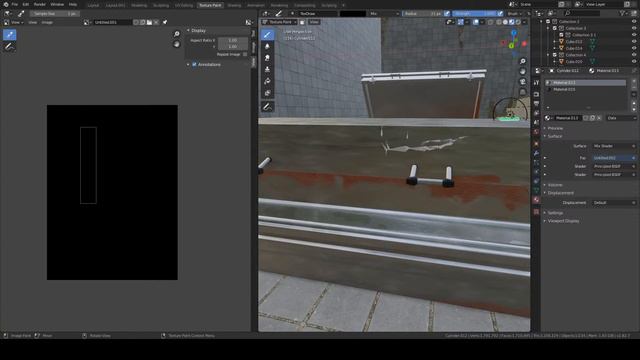Open Render properties tab
This screenshot has height=360, width=640.
536,94
